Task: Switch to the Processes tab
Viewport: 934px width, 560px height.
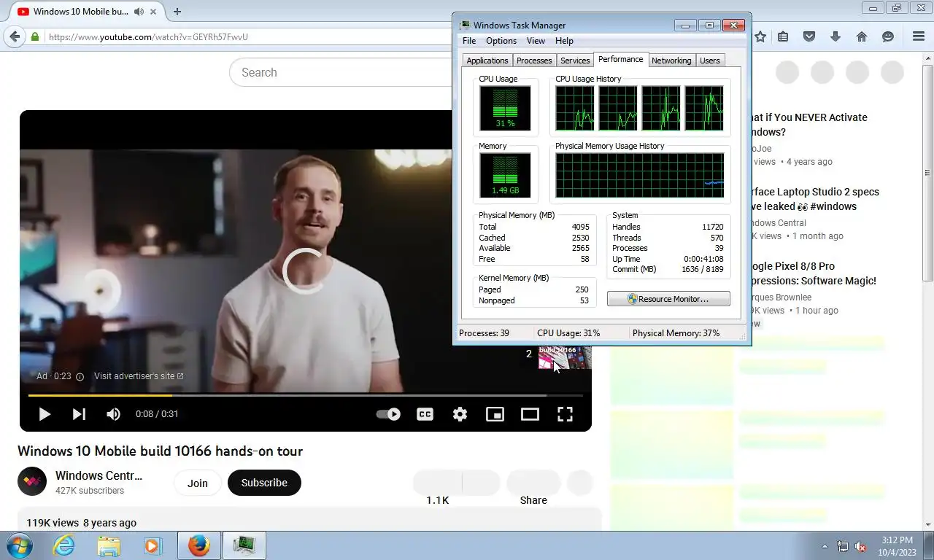Action: click(x=534, y=61)
